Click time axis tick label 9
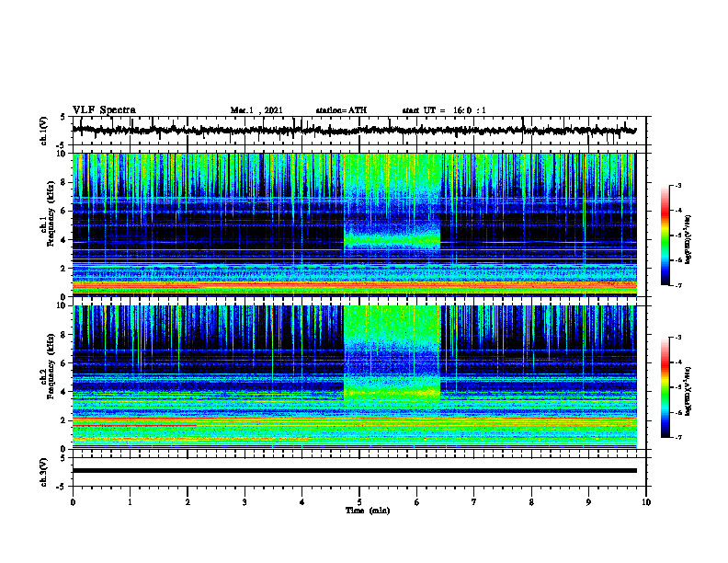This screenshot has height=563, width=728. pyautogui.click(x=588, y=502)
